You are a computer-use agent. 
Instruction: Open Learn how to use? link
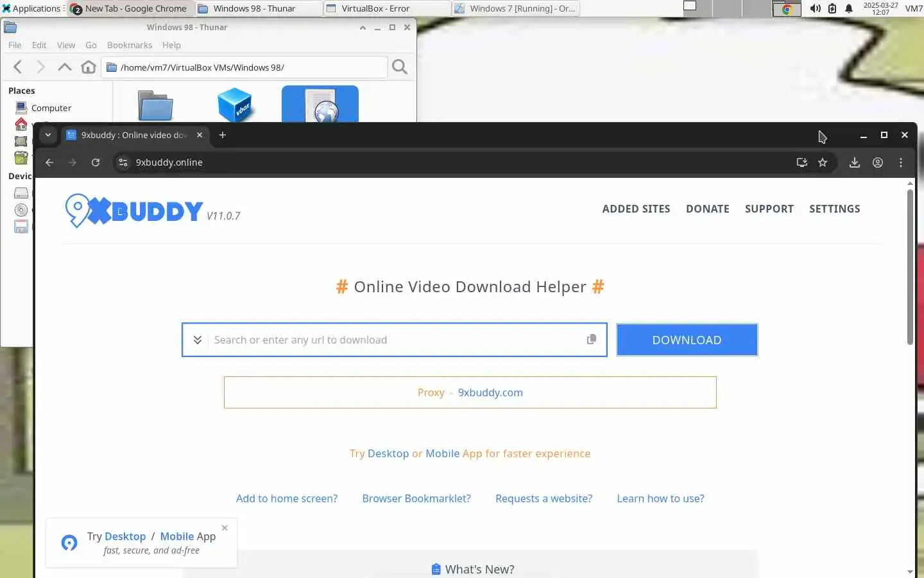[x=660, y=498]
